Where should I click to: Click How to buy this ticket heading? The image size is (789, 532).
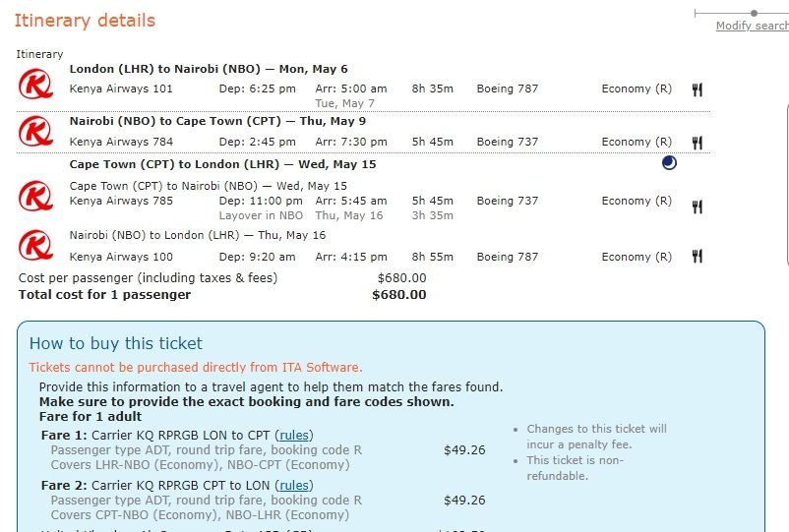[x=115, y=343]
